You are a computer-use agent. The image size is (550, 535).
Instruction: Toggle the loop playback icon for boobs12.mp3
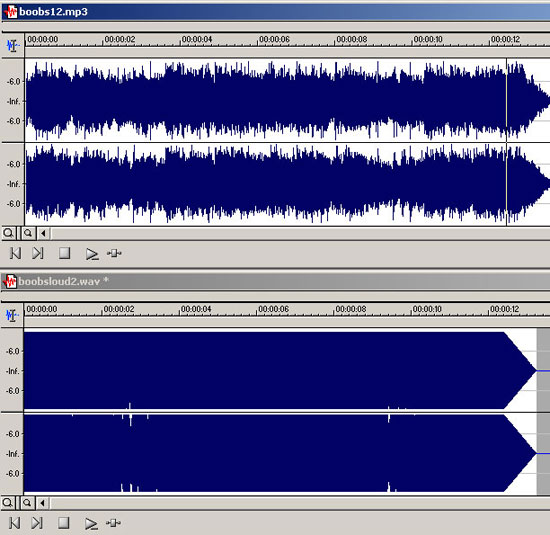point(114,253)
